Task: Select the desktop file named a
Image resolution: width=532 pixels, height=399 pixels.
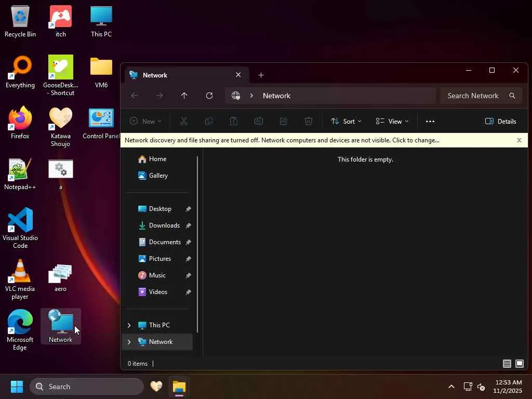Action: [60, 174]
